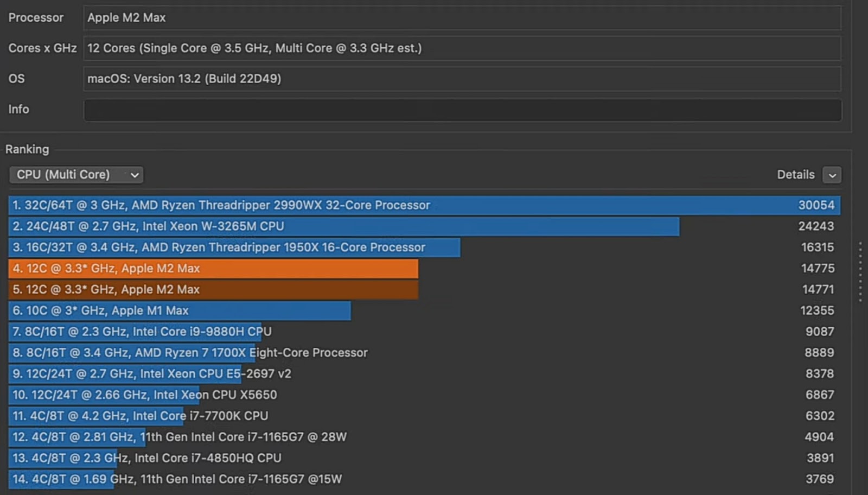
Task: Click the Cores x GHz label
Action: tap(42, 48)
